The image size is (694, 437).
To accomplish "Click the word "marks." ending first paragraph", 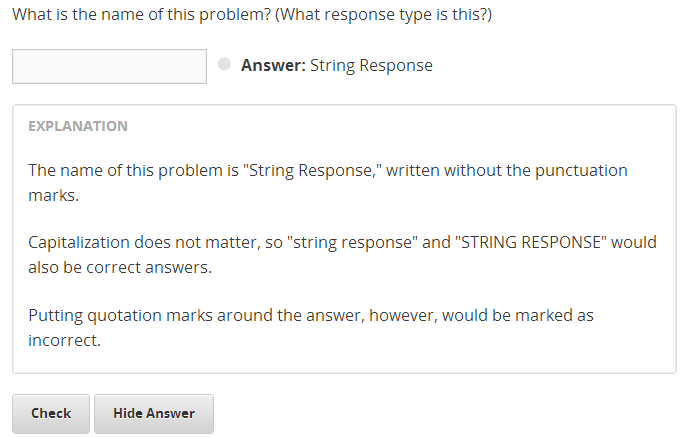I will click(x=52, y=195).
